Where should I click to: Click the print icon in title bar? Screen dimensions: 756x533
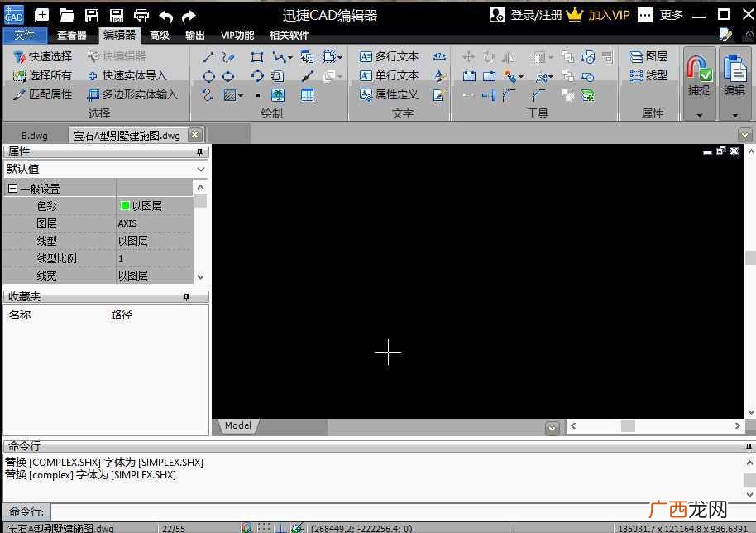pyautogui.click(x=141, y=16)
